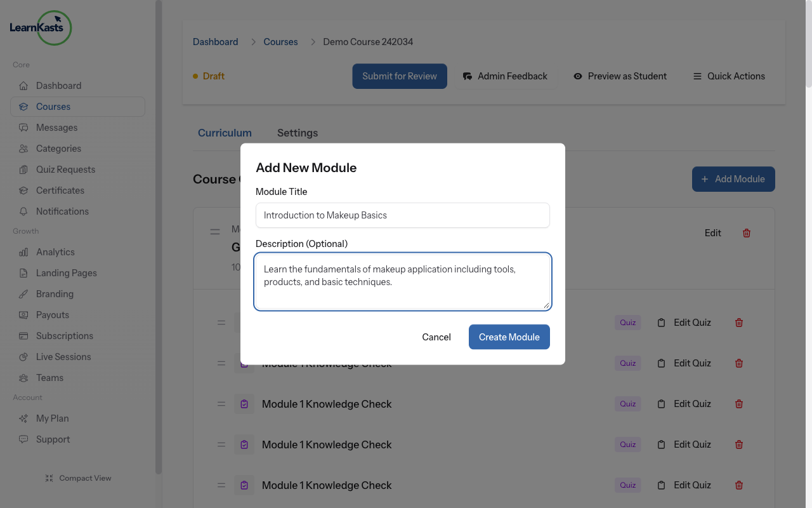
Task: Click the Module Title input field
Action: coord(402,215)
